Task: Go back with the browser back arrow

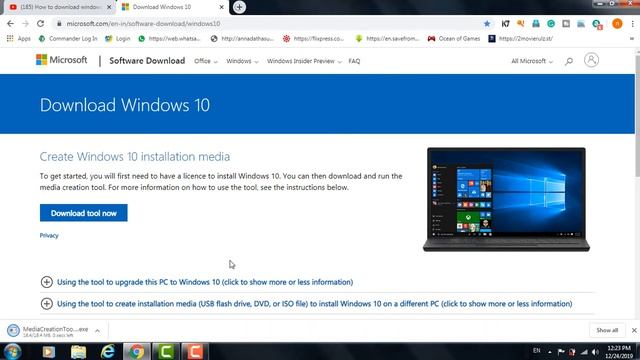Action: coord(10,24)
